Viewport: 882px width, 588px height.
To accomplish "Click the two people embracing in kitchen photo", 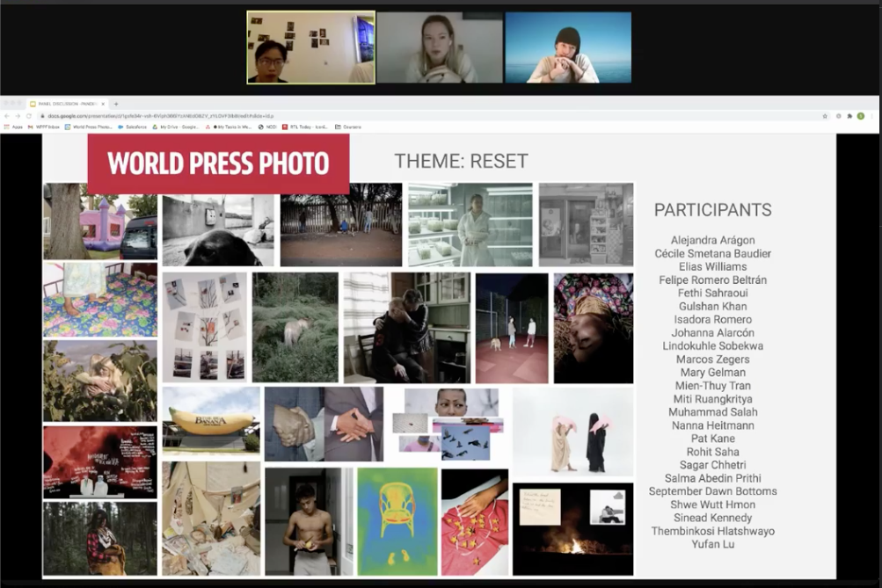I will [406, 328].
